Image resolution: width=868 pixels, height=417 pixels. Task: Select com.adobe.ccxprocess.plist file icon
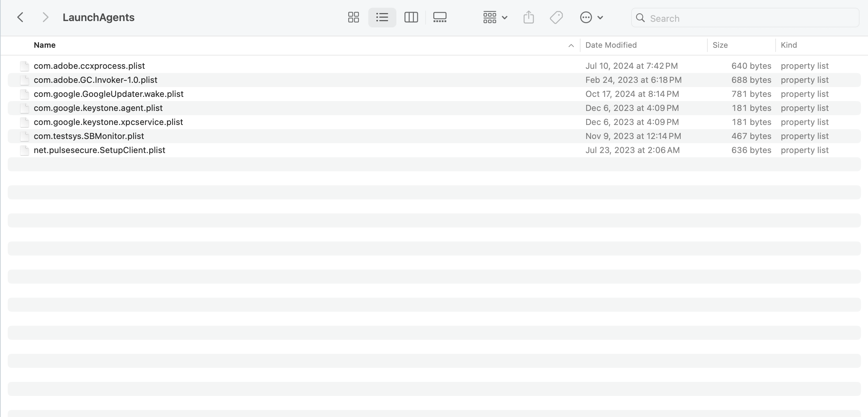pos(24,66)
